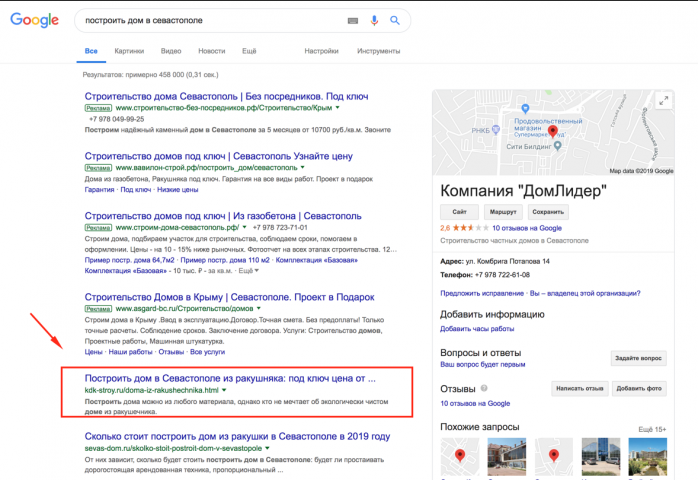Select the Все tab
698x480 pixels.
click(91, 51)
